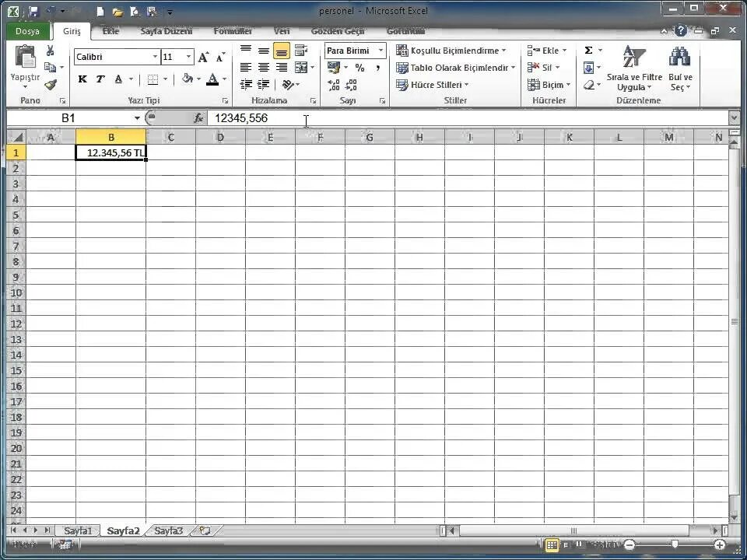Switch to the Sayfa Düzeni tab

[x=167, y=31]
